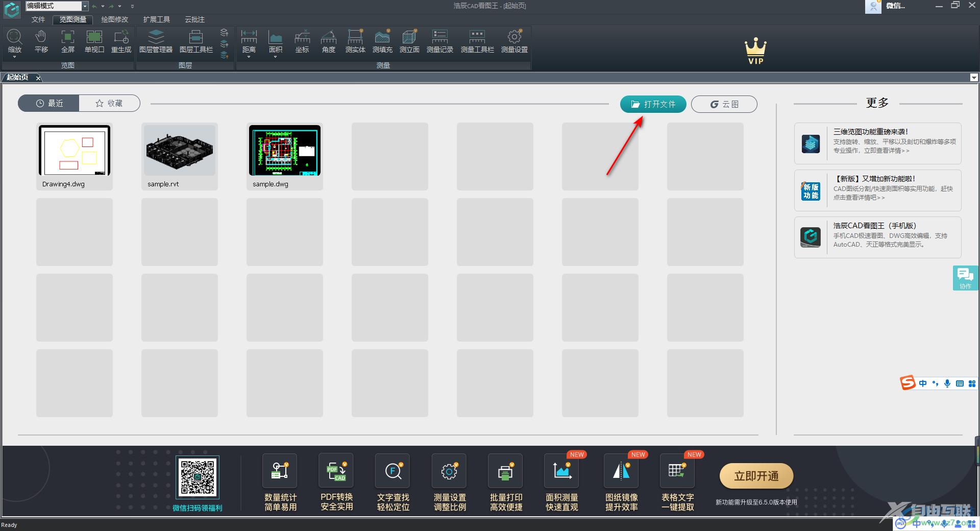
Task: Switch to the 绘图修改 ribbon tab
Action: click(x=115, y=19)
